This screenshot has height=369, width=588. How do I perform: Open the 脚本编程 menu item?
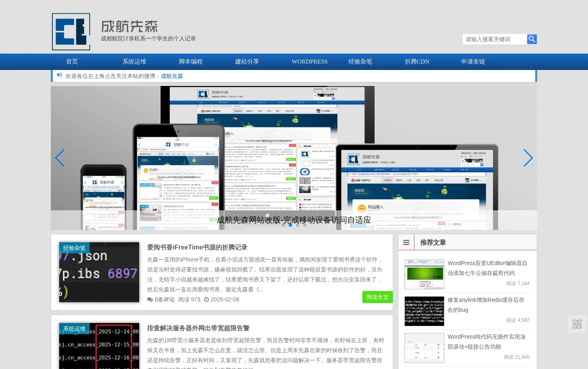[x=191, y=62]
